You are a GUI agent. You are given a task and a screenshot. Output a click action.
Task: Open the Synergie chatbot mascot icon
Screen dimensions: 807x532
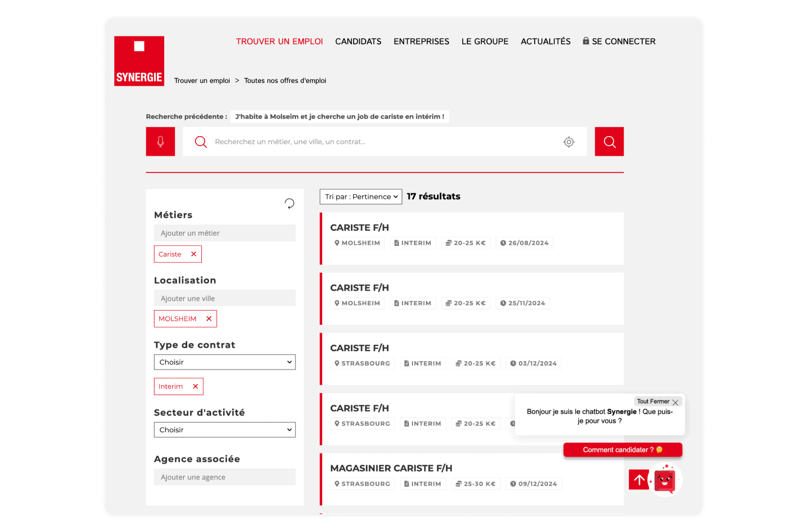coord(665,480)
